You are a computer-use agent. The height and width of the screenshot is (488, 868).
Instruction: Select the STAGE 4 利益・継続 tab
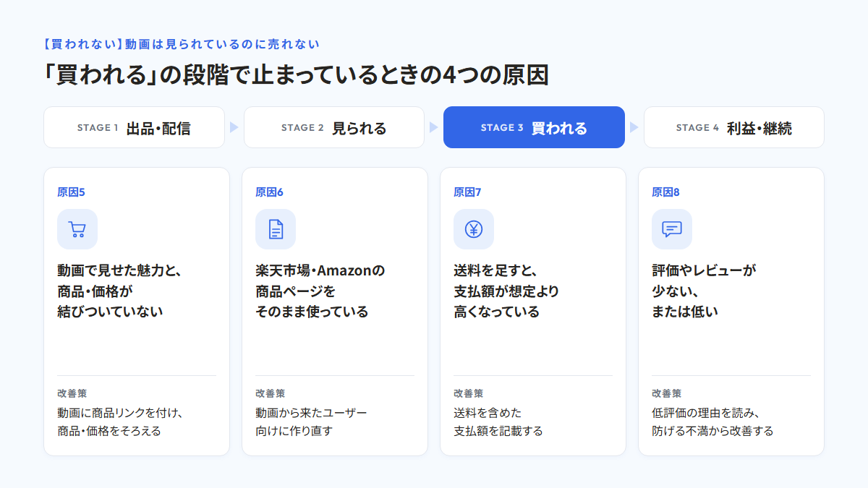point(734,127)
